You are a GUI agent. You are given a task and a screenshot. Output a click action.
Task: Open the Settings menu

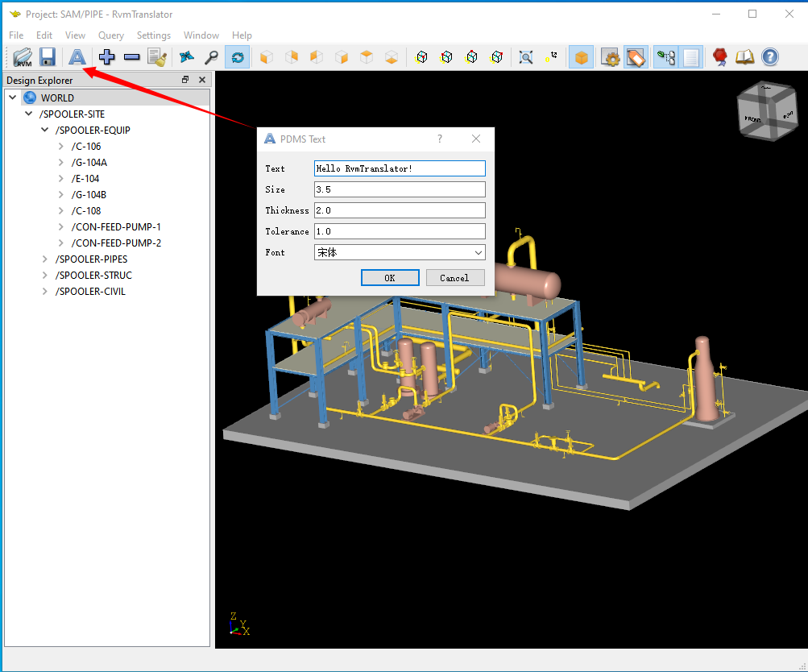154,35
